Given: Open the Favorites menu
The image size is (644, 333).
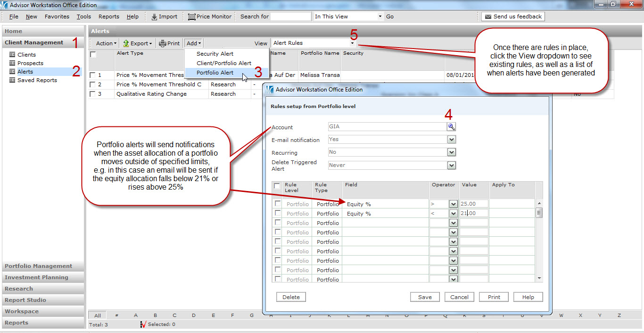Looking at the screenshot, I should click(57, 17).
